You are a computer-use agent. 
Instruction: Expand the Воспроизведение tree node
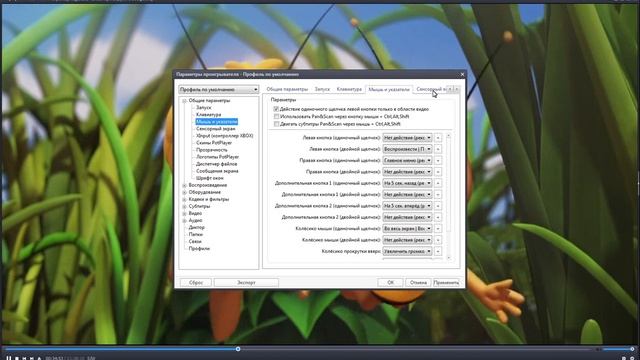184,185
